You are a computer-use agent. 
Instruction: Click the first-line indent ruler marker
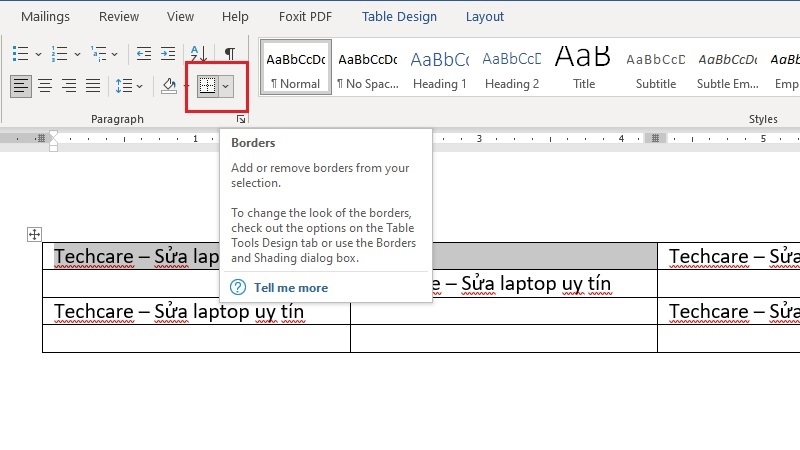[x=53, y=134]
